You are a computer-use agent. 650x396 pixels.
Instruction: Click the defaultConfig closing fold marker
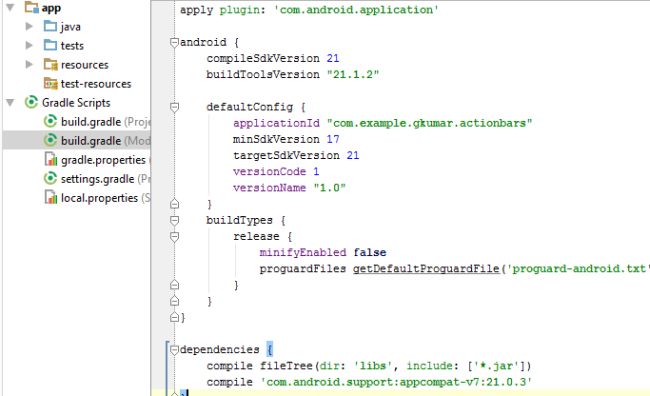tap(175, 204)
